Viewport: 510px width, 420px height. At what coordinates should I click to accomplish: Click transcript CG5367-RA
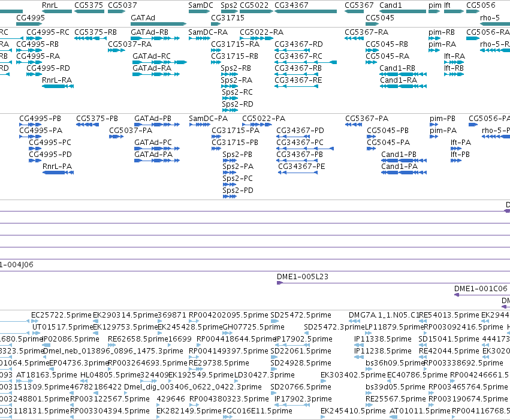click(x=367, y=32)
